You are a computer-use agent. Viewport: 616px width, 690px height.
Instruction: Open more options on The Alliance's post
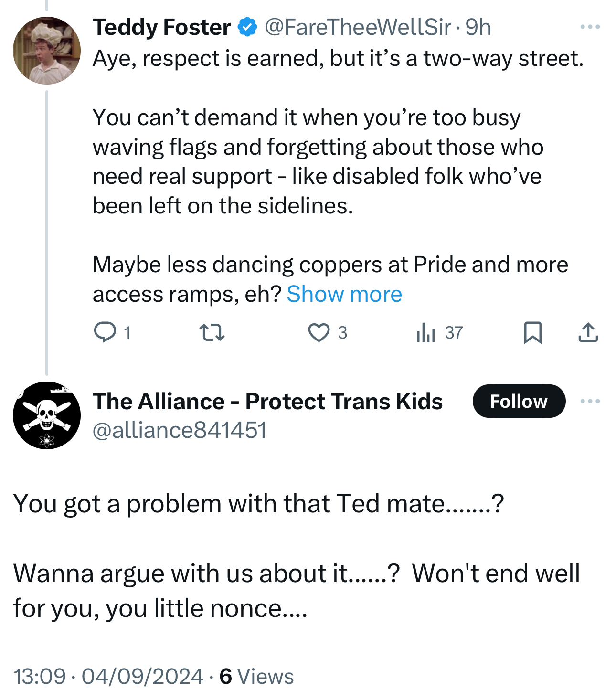(590, 401)
